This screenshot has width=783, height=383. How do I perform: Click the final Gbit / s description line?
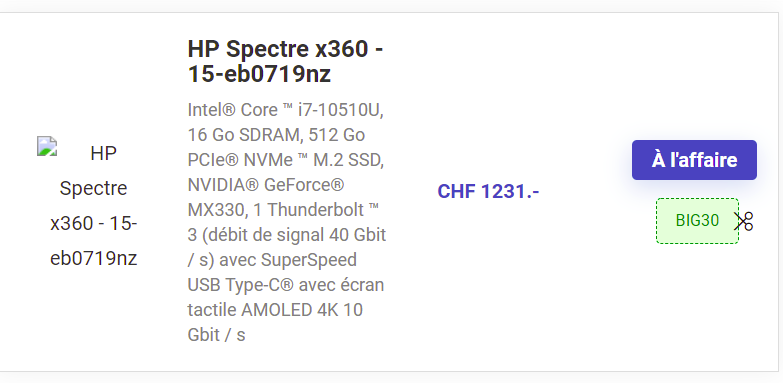(217, 335)
